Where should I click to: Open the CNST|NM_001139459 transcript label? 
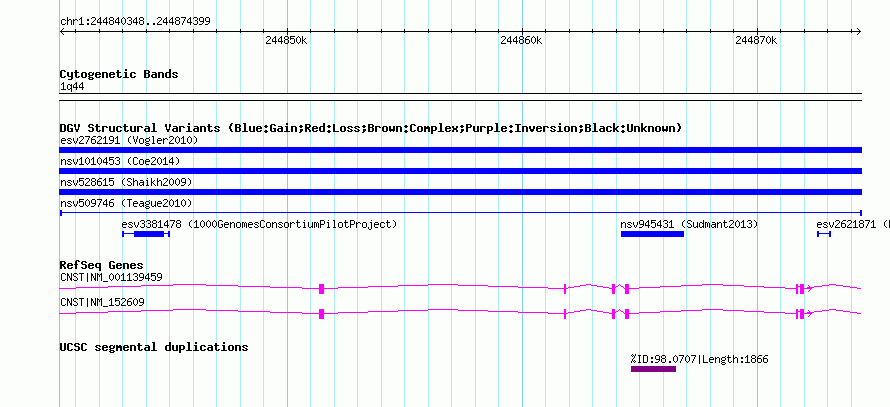coord(111,278)
